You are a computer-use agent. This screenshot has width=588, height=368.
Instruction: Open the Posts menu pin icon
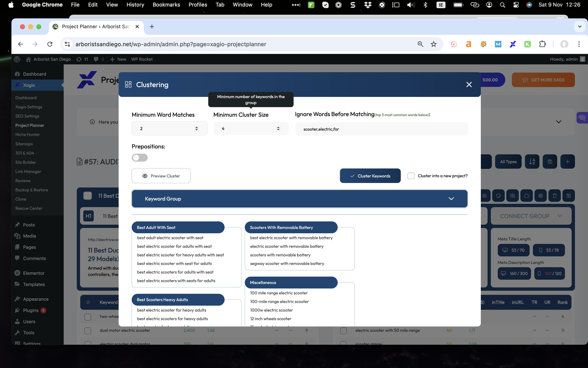17,225
